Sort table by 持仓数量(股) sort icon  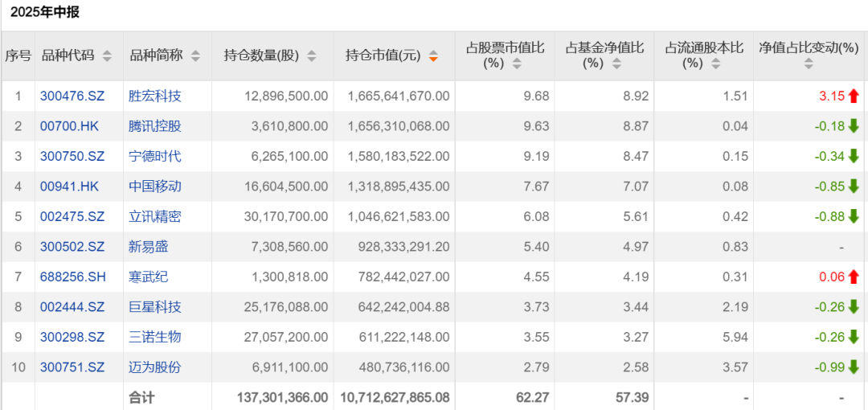(x=312, y=56)
